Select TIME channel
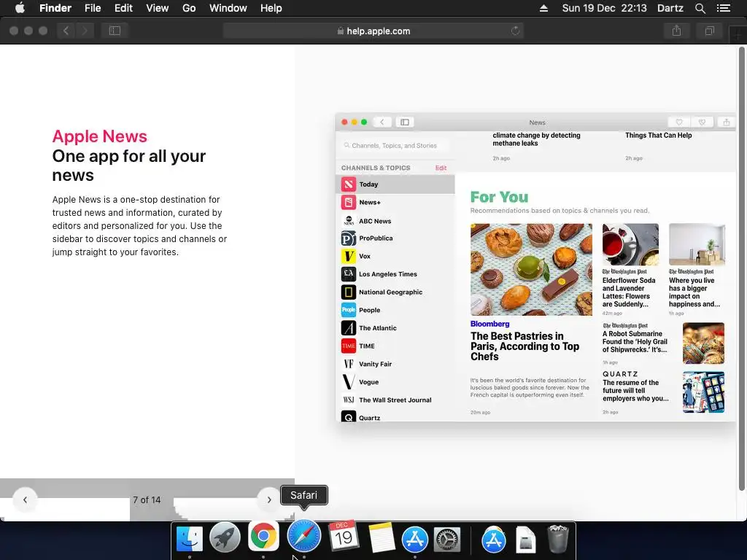This screenshot has height=560, width=747. [395, 346]
